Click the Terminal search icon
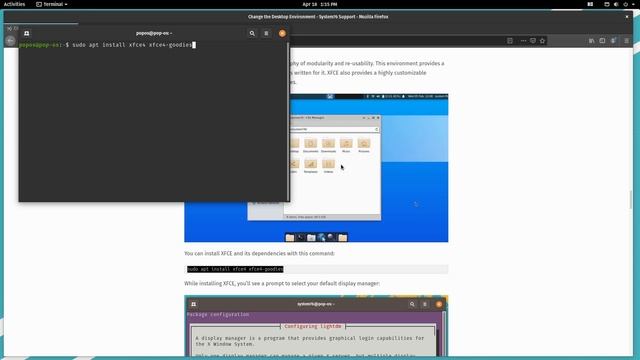 tap(252, 33)
